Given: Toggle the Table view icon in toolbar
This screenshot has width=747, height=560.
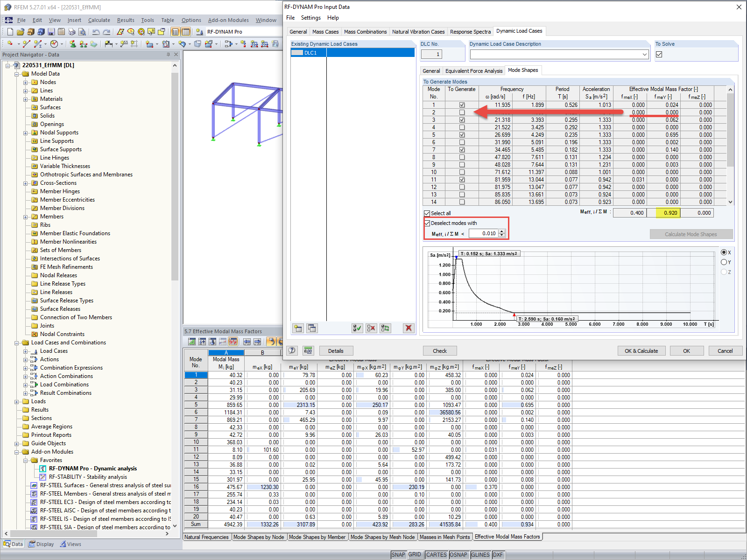Looking at the screenshot, I should pyautogui.click(x=186, y=32).
